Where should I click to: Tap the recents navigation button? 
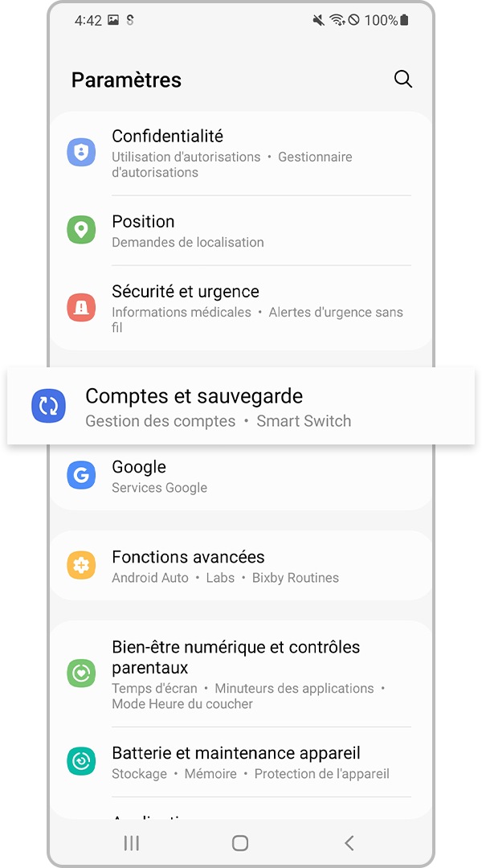tap(130, 843)
